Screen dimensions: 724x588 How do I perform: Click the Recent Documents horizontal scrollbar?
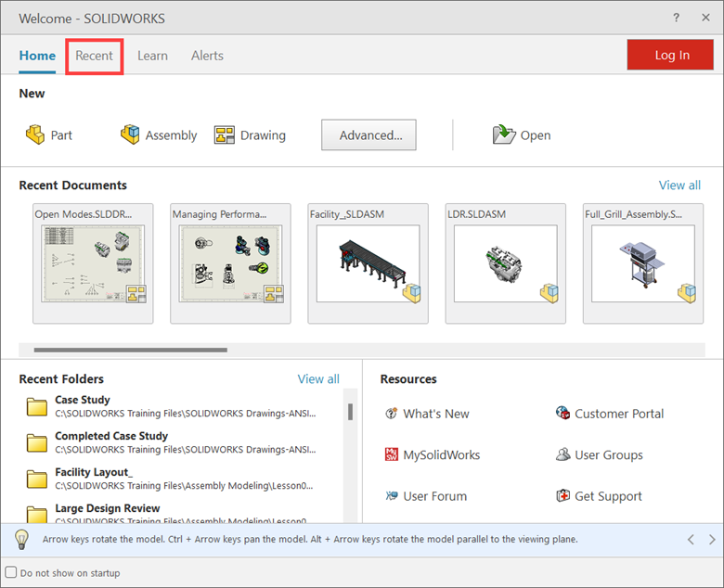(x=131, y=350)
